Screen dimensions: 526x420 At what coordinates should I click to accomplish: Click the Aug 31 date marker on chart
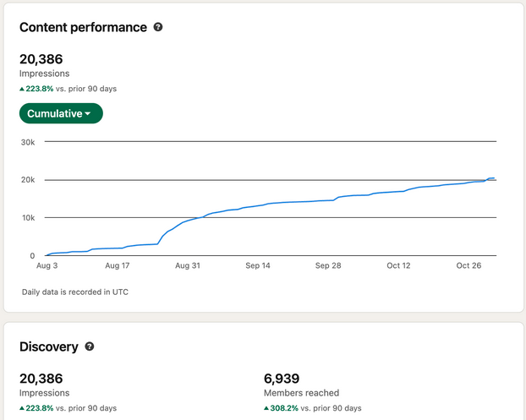187,265
